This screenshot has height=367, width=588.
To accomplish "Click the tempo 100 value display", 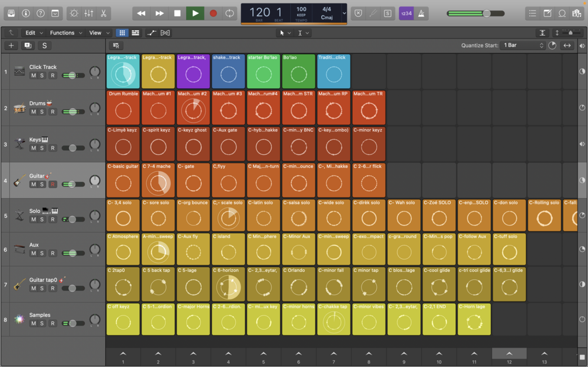I will 301,9.
